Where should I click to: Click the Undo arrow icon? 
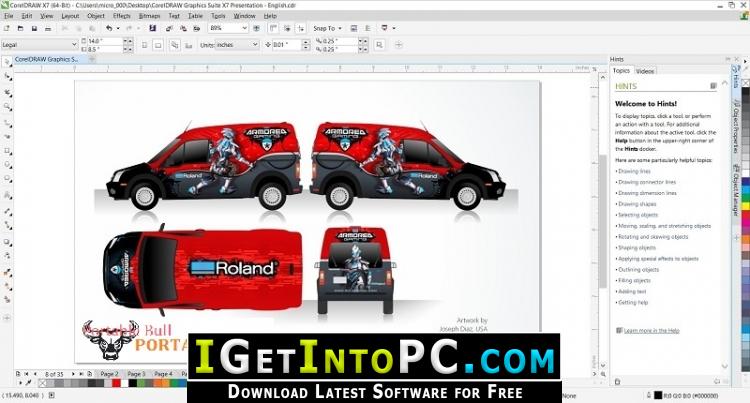[x=109, y=29]
